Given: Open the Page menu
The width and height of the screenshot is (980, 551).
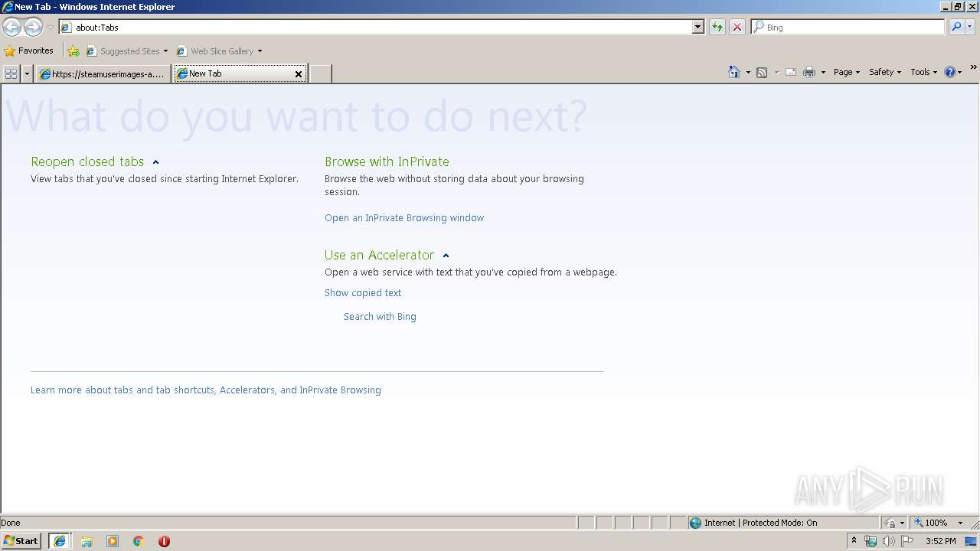Looking at the screenshot, I should 847,72.
